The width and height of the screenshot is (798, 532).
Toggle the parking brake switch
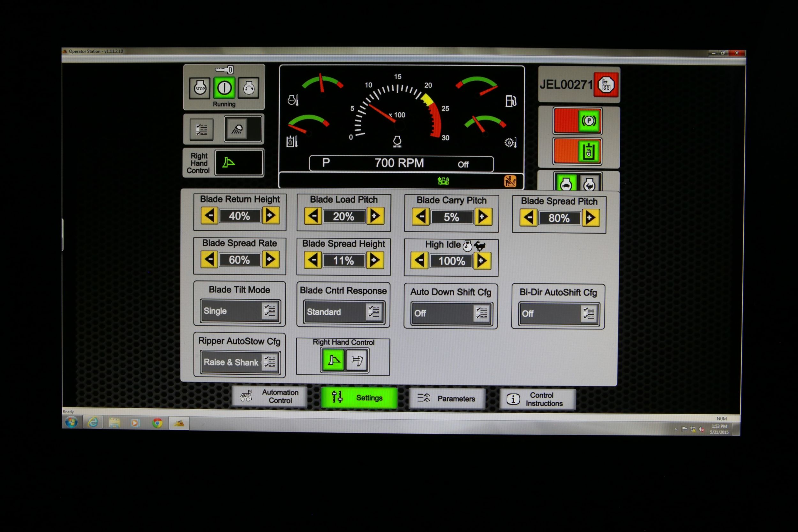click(x=577, y=121)
